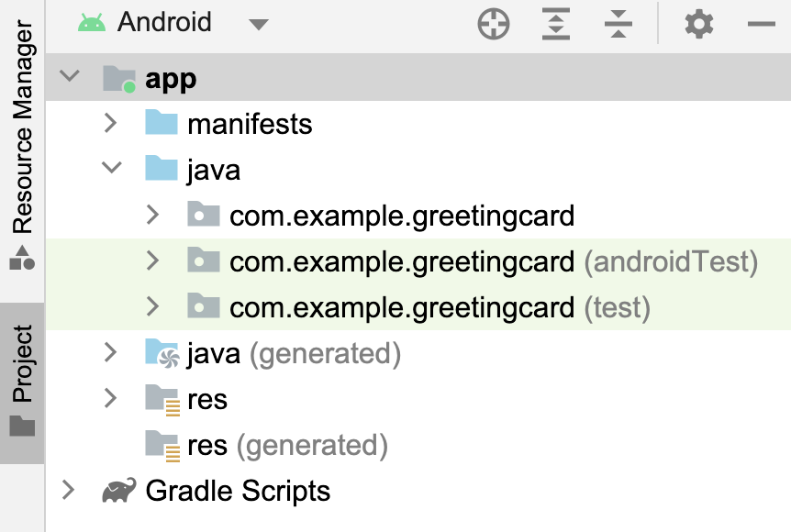Image resolution: width=791 pixels, height=532 pixels.
Task: Click the green Android robot icon
Action: click(x=92, y=23)
